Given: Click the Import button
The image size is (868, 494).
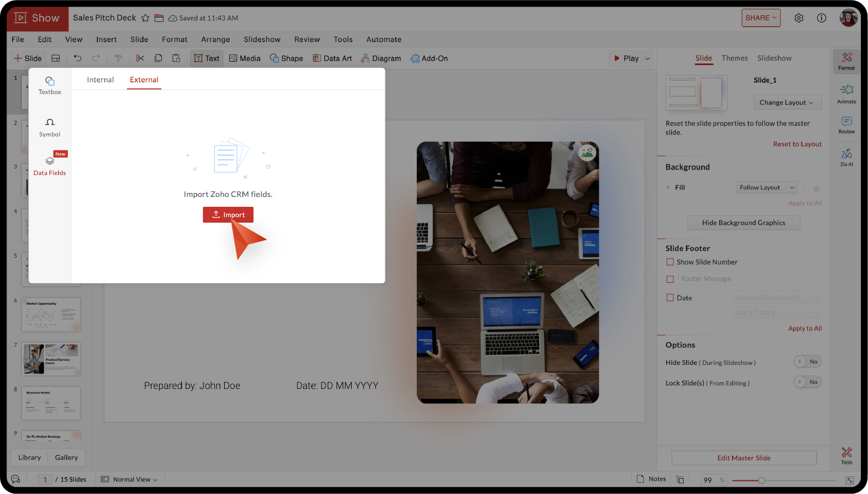Looking at the screenshot, I should tap(228, 215).
